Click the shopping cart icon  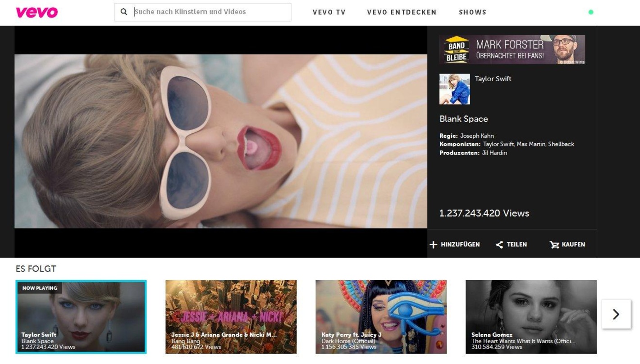click(x=554, y=245)
